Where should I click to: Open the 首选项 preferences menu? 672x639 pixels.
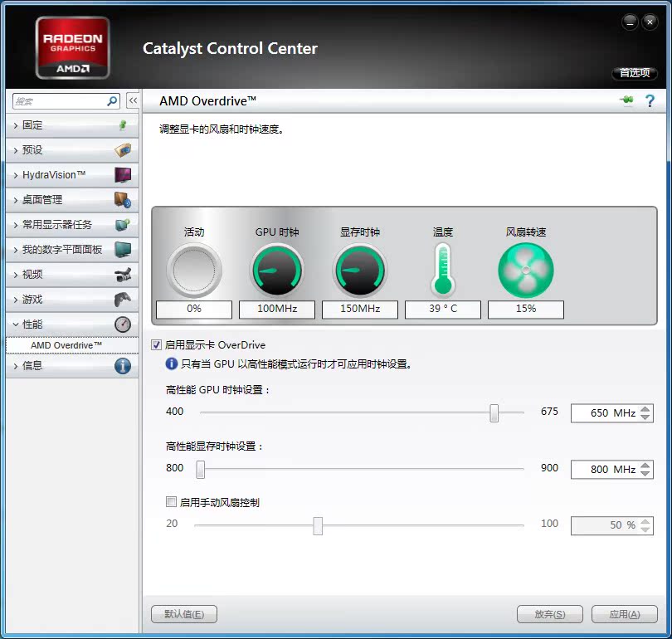tap(635, 73)
